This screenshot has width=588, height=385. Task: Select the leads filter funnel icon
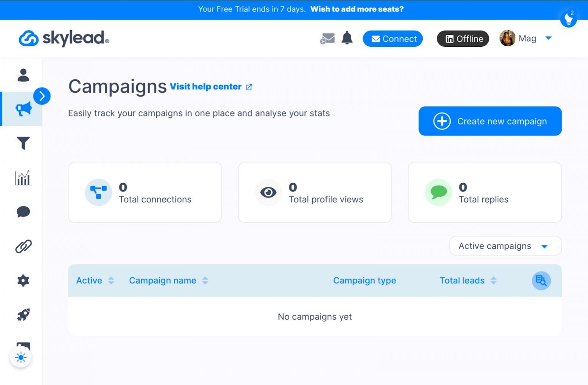tap(23, 144)
